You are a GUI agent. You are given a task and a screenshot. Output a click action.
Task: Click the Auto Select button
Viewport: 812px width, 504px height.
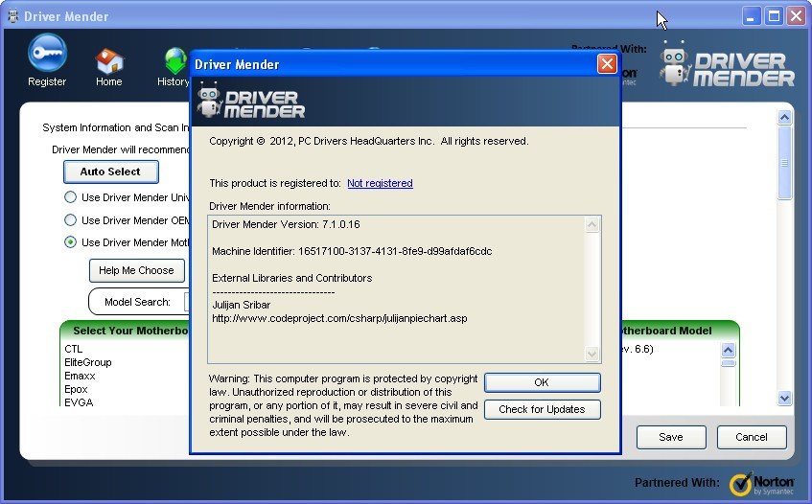click(111, 172)
